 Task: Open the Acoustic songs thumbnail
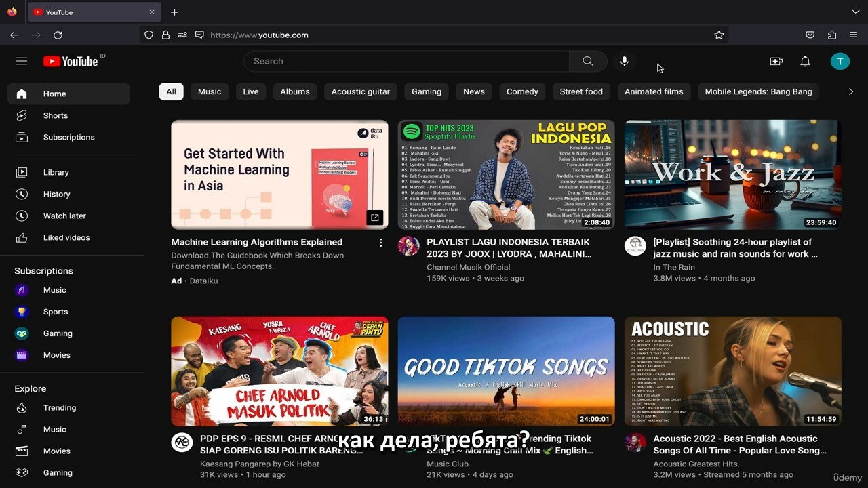[732, 371]
